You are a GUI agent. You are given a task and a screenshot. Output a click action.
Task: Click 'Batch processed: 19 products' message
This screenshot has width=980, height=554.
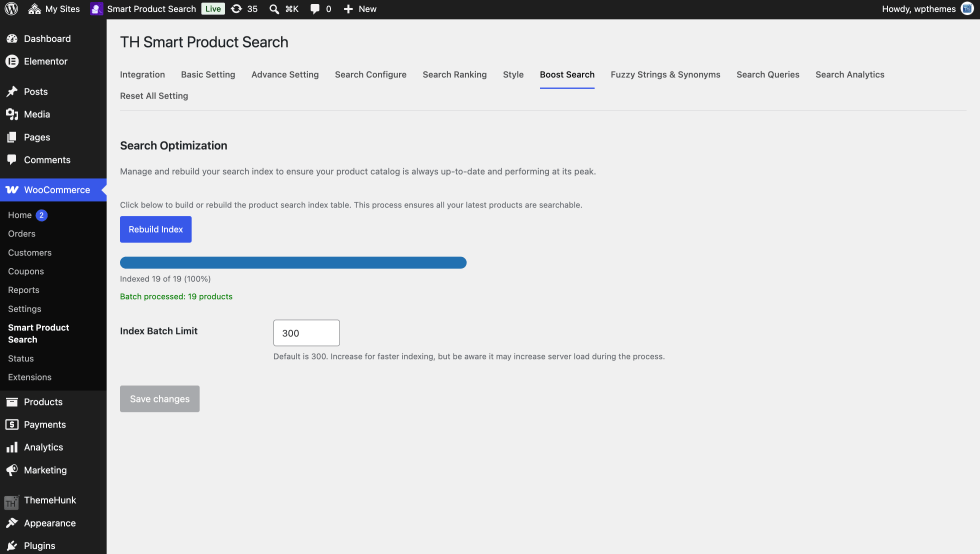coord(176,296)
